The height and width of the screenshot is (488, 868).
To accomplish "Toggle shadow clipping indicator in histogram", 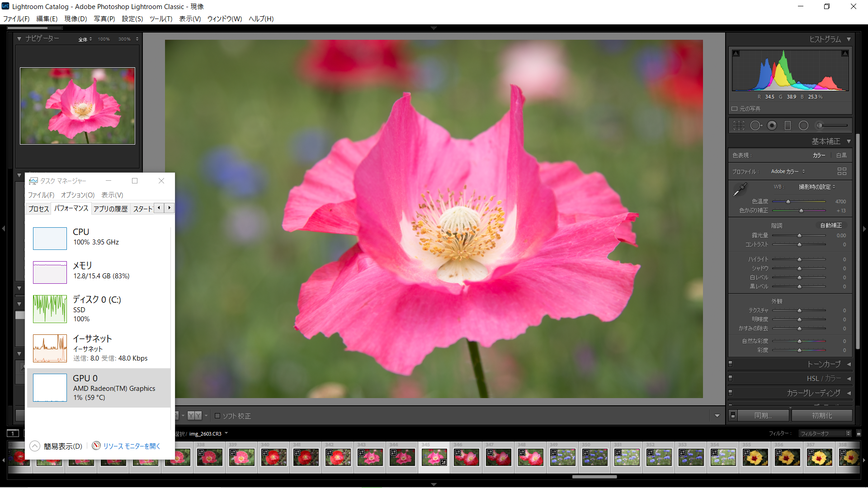I will [x=736, y=53].
